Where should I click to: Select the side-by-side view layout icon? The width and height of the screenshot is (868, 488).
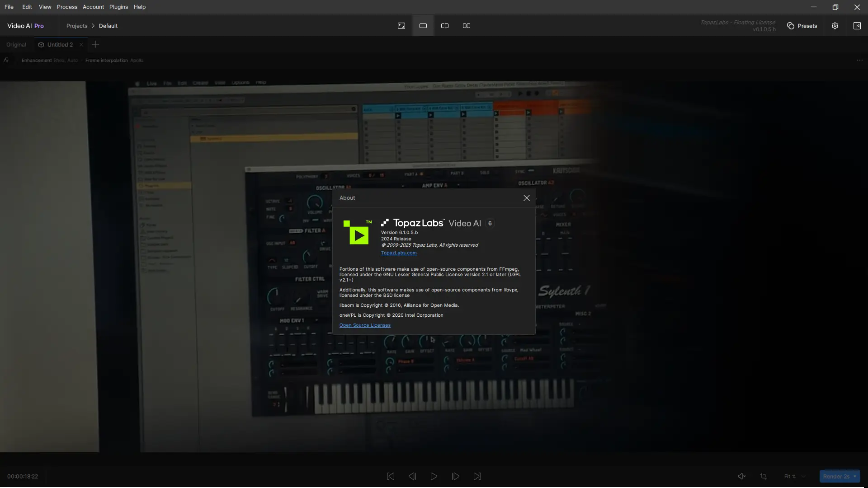pos(467,26)
